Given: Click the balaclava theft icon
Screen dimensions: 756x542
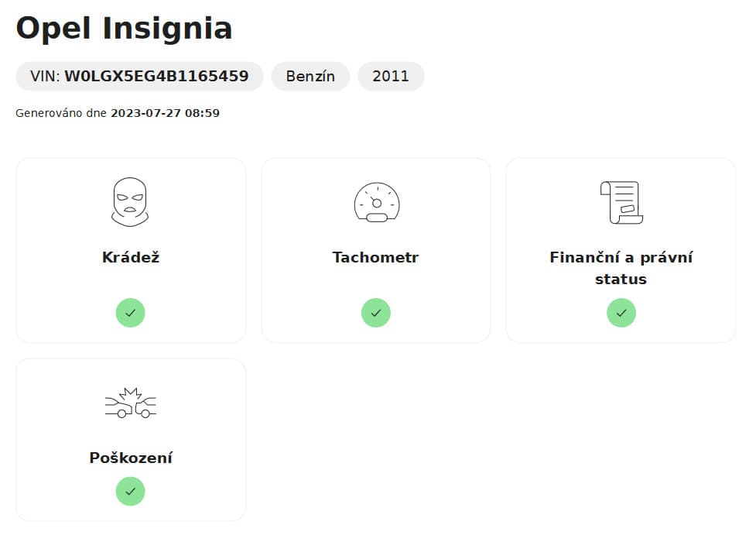Looking at the screenshot, I should point(130,202).
